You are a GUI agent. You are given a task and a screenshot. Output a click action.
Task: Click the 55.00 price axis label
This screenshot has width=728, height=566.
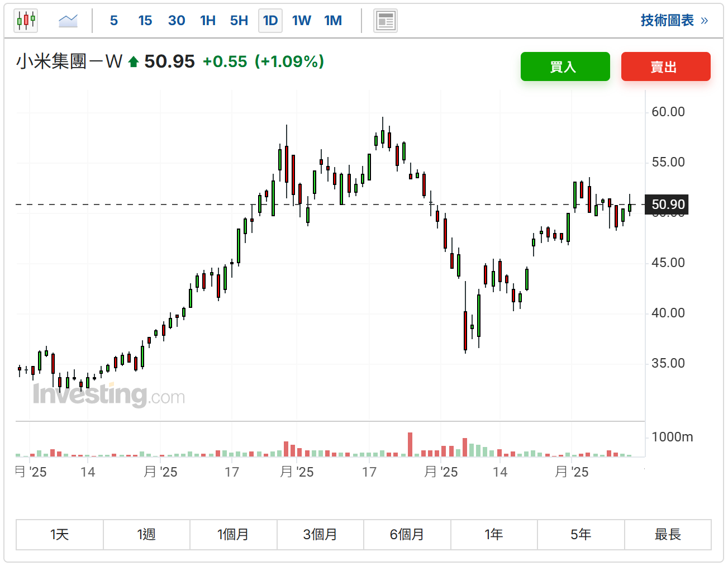click(668, 162)
